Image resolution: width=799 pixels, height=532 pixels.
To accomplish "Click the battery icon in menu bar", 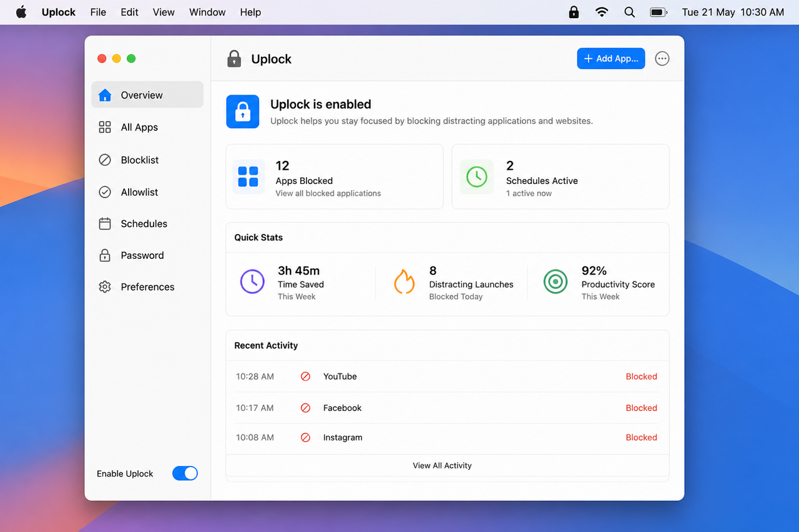I will click(x=659, y=12).
